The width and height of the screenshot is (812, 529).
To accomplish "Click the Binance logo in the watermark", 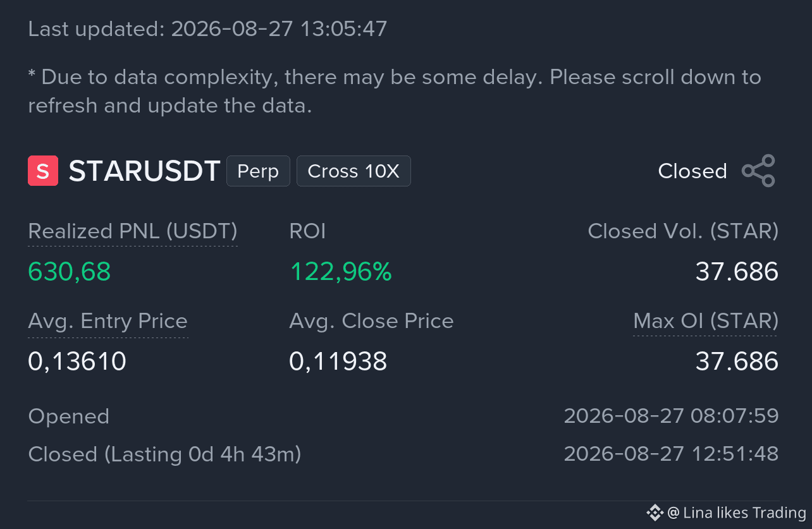I will pyautogui.click(x=655, y=513).
